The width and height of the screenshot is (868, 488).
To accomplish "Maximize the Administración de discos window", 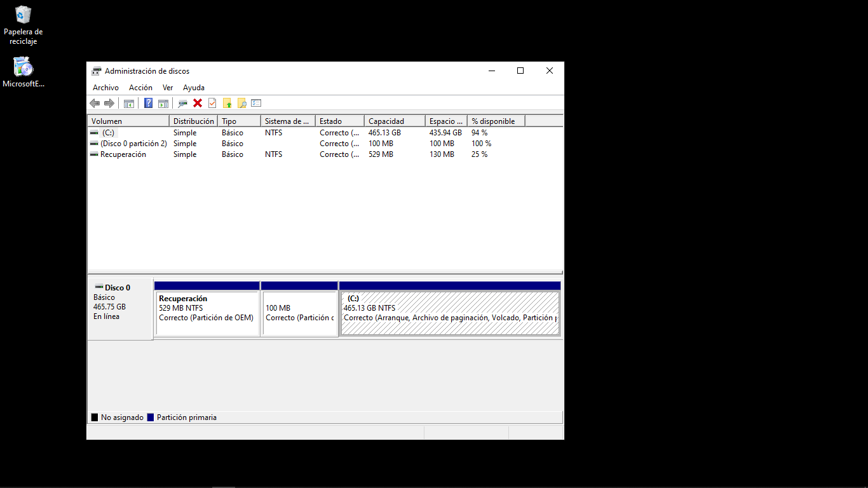I will click(x=520, y=71).
